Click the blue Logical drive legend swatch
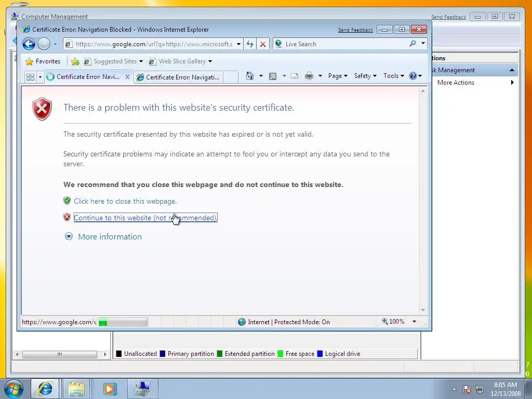The width and height of the screenshot is (532, 399). [x=320, y=353]
